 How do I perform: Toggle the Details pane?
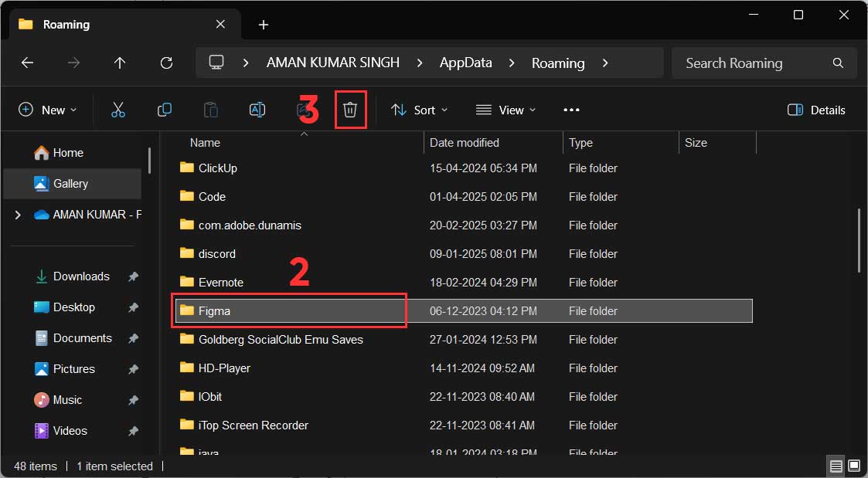(816, 110)
